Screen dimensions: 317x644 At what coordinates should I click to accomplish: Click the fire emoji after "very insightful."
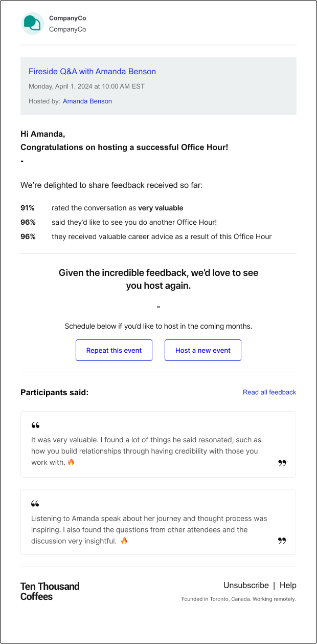124,541
